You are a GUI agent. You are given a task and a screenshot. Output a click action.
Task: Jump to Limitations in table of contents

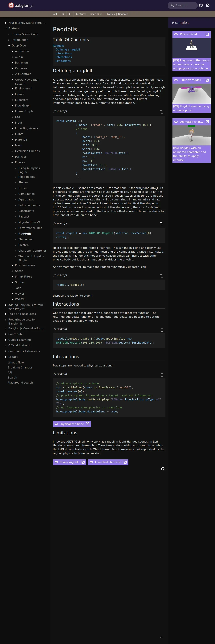(x=63, y=61)
